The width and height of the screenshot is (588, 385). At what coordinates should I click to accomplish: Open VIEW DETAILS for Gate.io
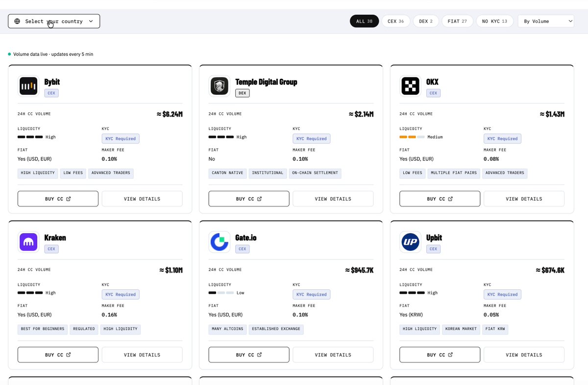pyautogui.click(x=333, y=355)
